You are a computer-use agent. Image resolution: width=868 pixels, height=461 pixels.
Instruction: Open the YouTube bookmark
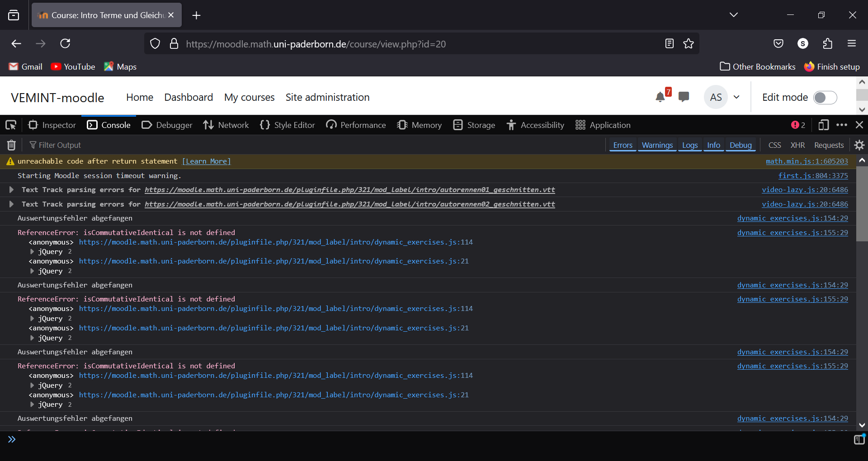tap(73, 66)
